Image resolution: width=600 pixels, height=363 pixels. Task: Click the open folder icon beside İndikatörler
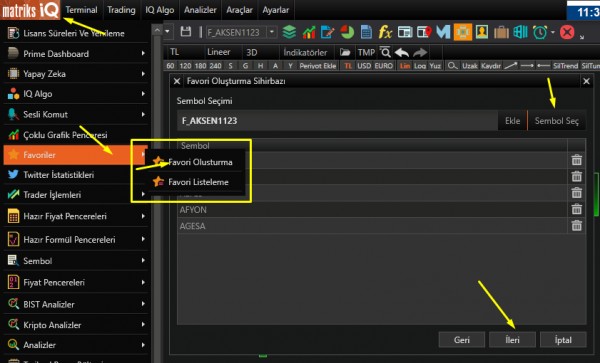coord(345,52)
